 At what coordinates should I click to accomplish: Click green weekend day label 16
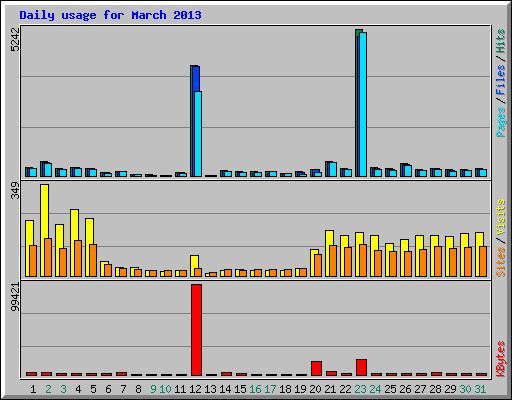click(x=255, y=389)
